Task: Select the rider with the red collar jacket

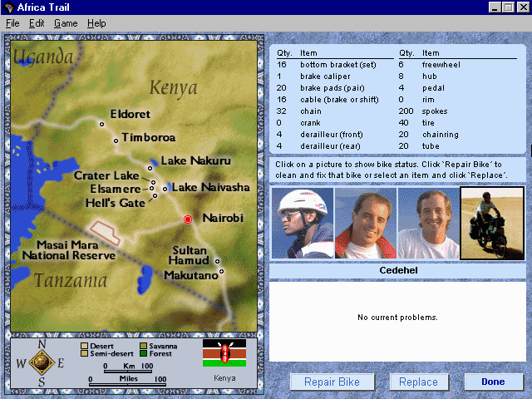Action: 366,223
